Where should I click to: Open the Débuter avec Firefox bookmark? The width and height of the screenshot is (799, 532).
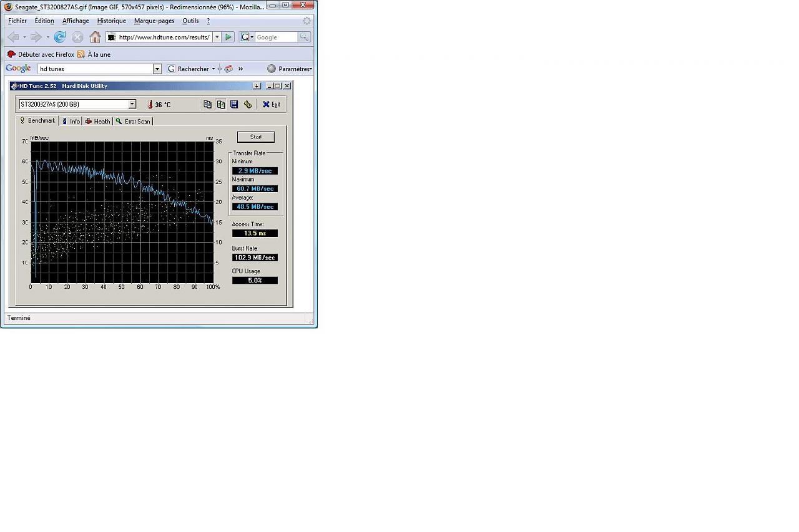[x=41, y=54]
